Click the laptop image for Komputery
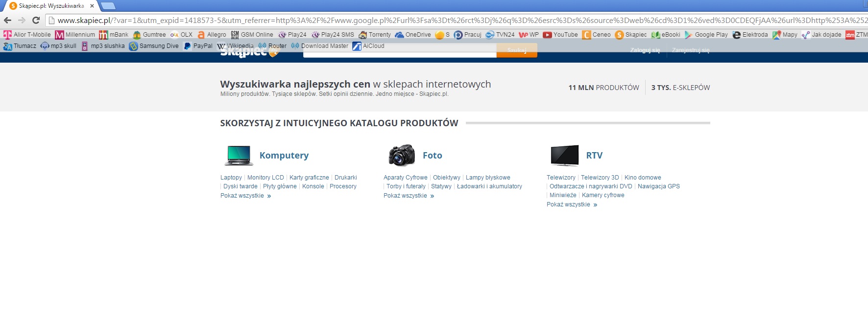The height and width of the screenshot is (317, 868). click(x=239, y=156)
